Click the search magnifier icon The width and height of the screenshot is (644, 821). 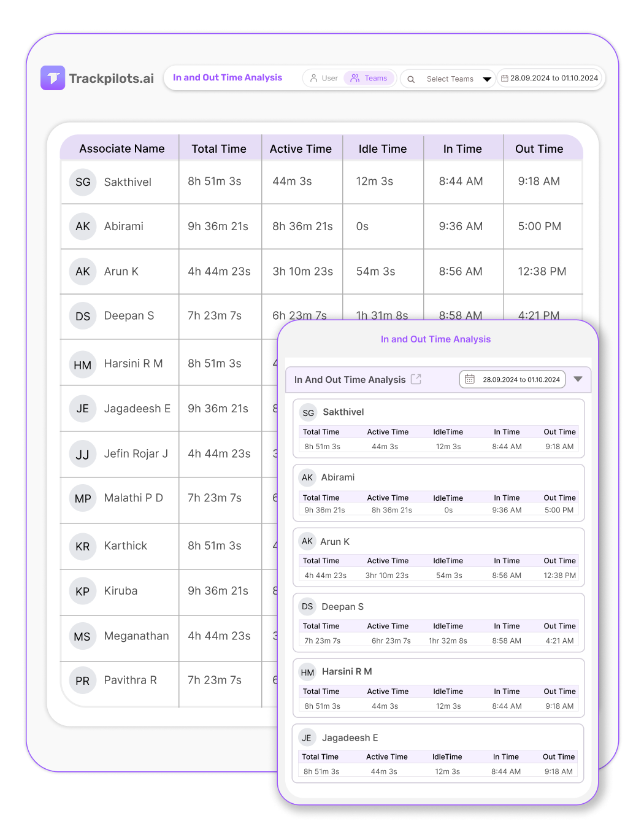coord(411,79)
